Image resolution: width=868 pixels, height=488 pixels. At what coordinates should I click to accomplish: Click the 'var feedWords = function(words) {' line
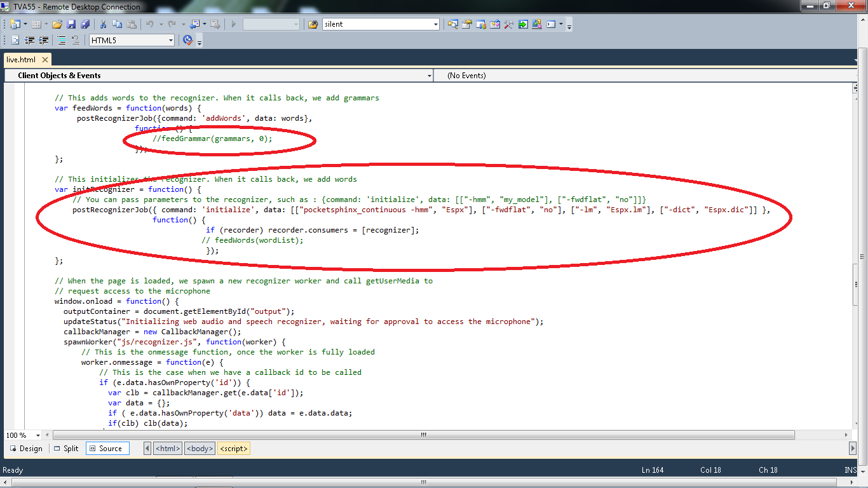[x=128, y=108]
